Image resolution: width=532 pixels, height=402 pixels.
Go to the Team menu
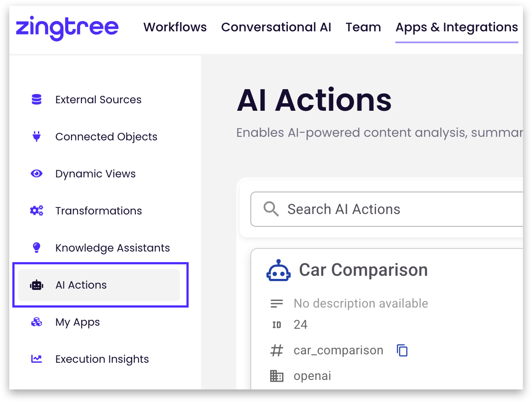[363, 27]
